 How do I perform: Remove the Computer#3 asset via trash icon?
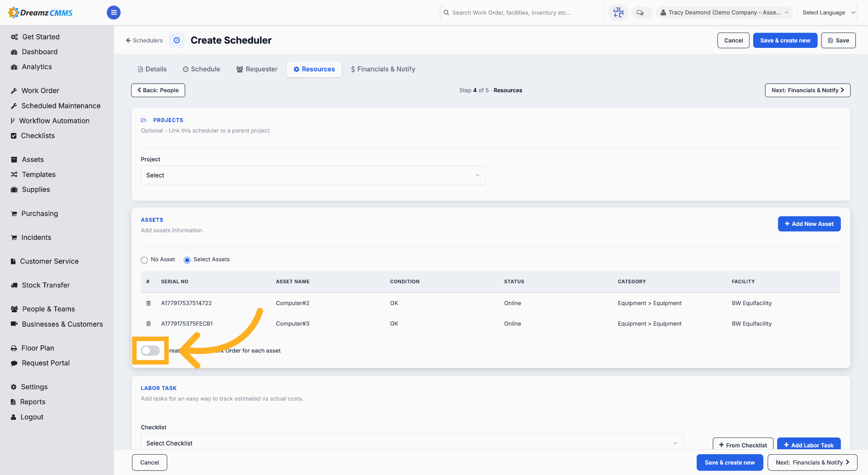pyautogui.click(x=148, y=324)
